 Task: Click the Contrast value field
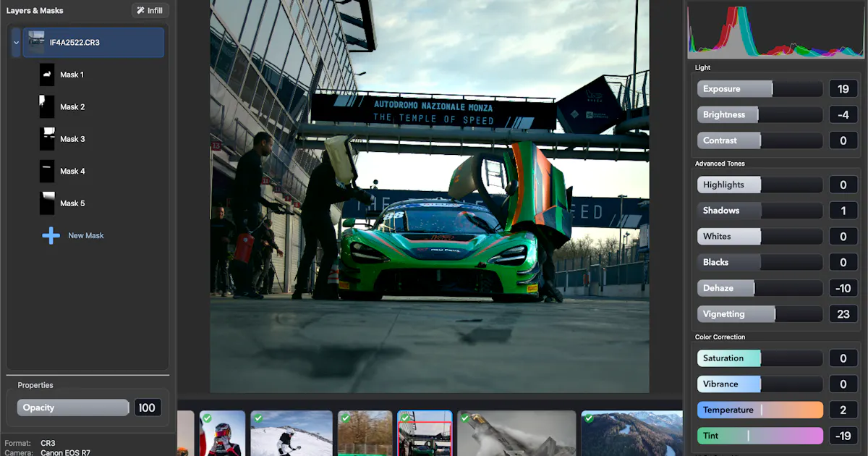843,140
